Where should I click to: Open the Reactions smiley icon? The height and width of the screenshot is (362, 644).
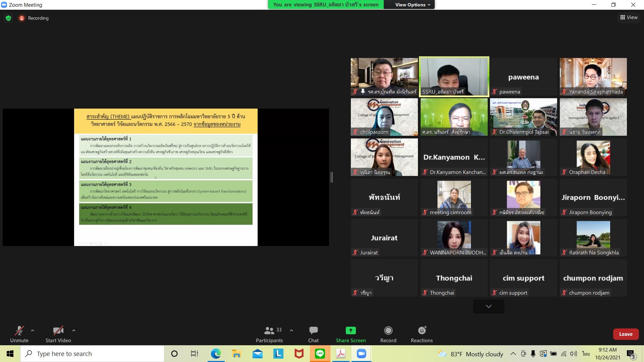click(x=422, y=331)
